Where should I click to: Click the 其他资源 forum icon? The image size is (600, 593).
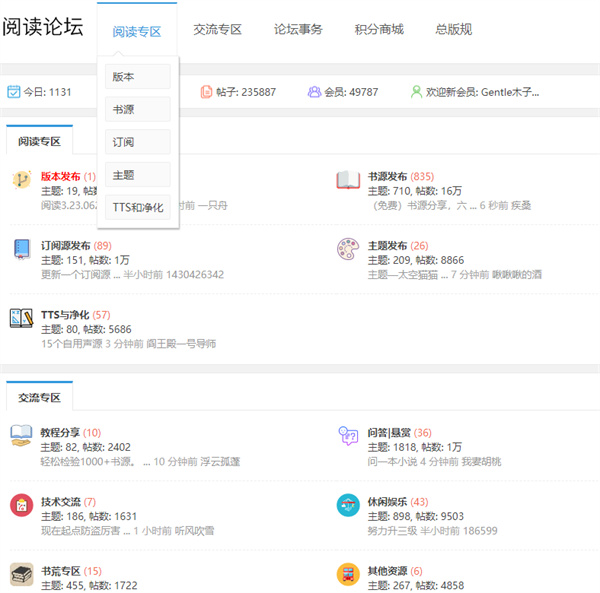pyautogui.click(x=348, y=574)
